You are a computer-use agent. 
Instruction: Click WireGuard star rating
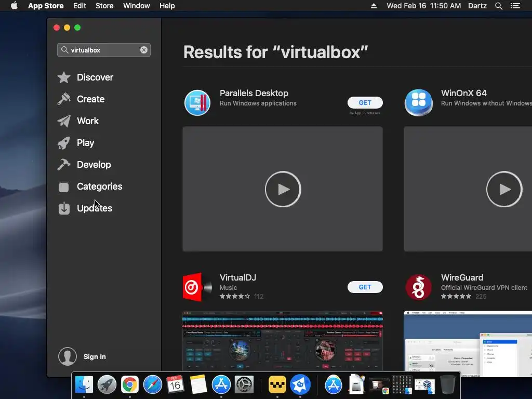tap(456, 297)
